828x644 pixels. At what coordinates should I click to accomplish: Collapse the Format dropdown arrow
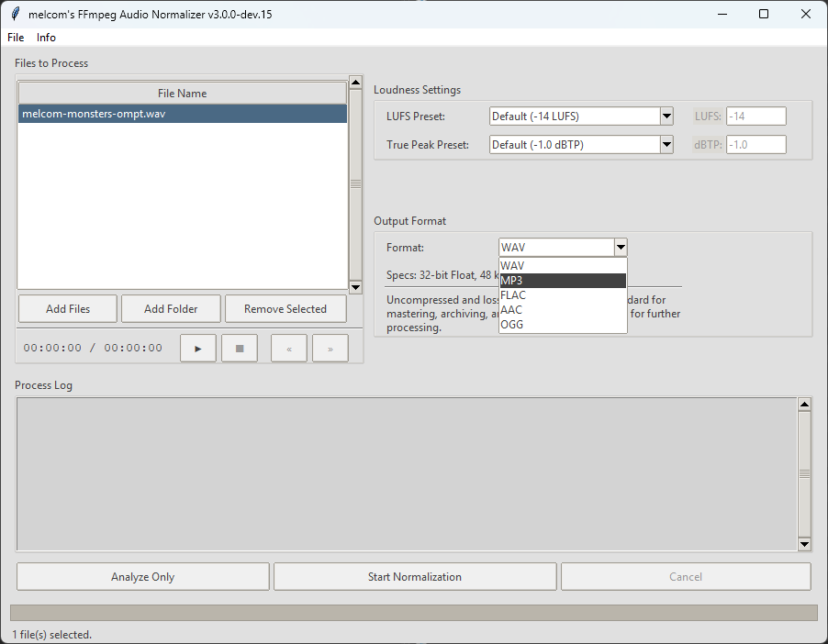click(x=621, y=247)
